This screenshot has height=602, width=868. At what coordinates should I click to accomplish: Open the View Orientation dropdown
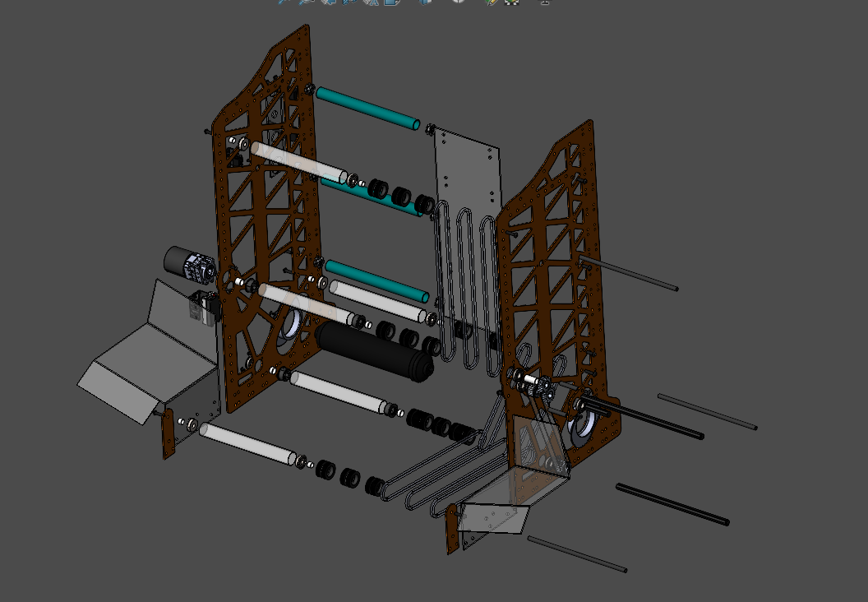pos(393,2)
